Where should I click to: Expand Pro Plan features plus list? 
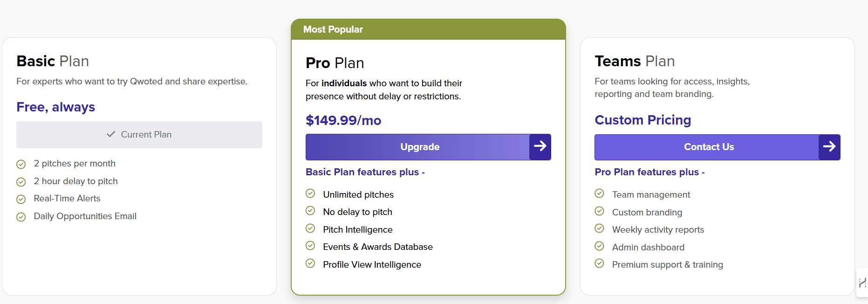[x=649, y=172]
